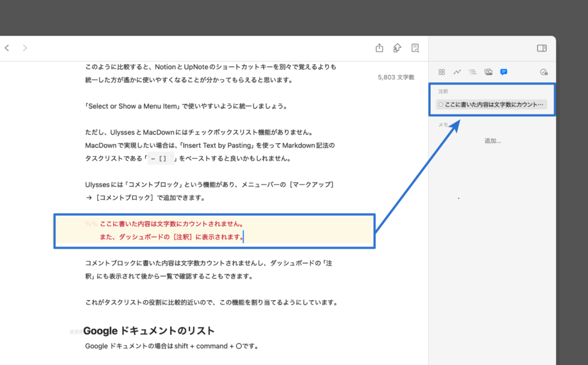This screenshot has width=588, height=365.
Task: Click the Google ドキュメントのリスト heading
Action: [x=149, y=331]
